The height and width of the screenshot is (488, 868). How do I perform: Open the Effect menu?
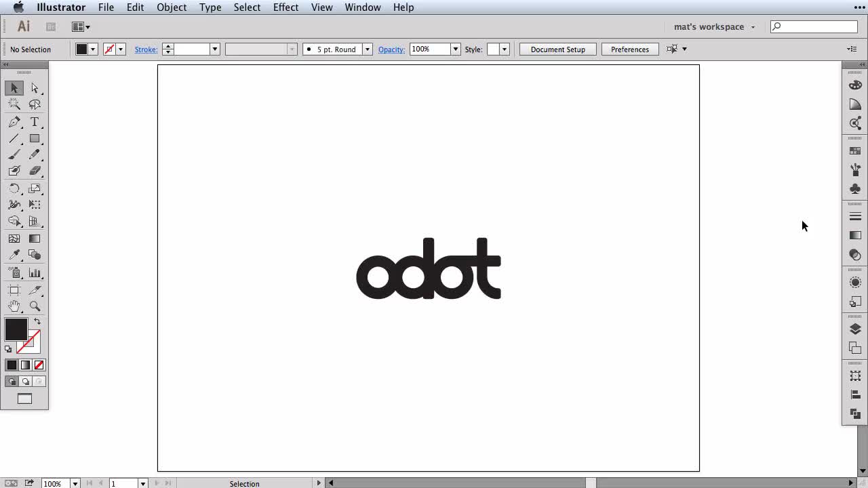coord(285,7)
